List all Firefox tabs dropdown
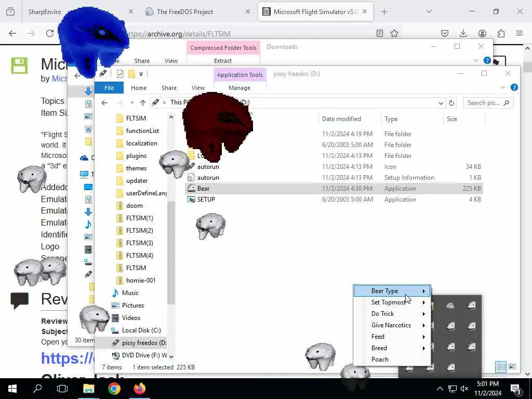532x399 pixels. 429,11
